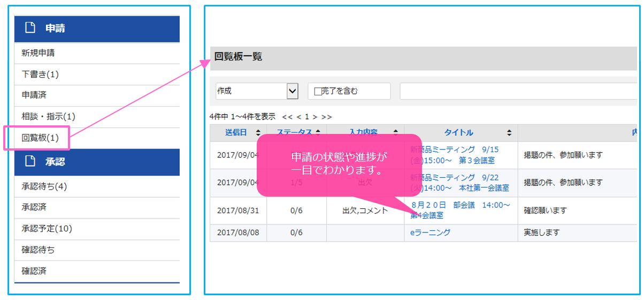
Task: Open 相談・指示(1) menu entry
Action: [97, 117]
